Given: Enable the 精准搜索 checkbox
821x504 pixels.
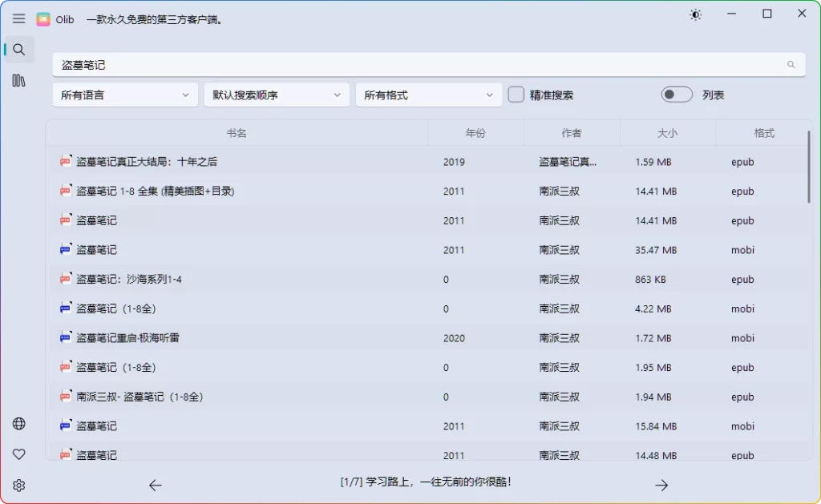Looking at the screenshot, I should coord(516,94).
